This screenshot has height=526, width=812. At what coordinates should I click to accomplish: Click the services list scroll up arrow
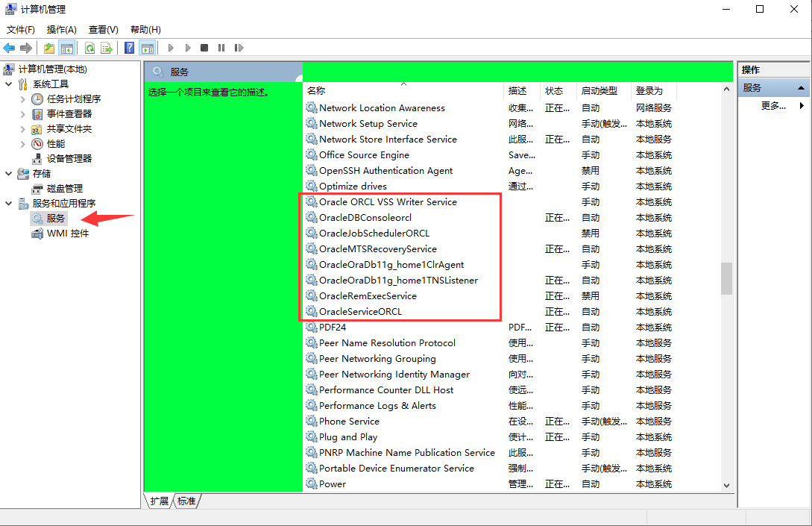(726, 89)
